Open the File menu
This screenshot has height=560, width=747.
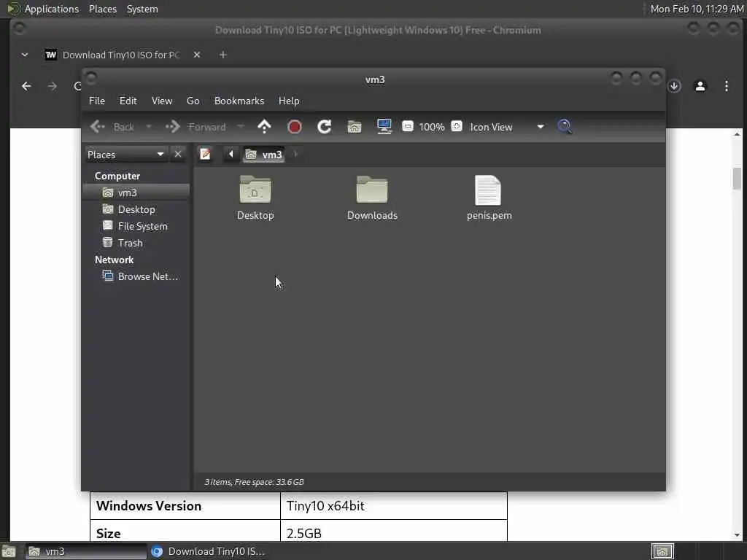tap(97, 101)
